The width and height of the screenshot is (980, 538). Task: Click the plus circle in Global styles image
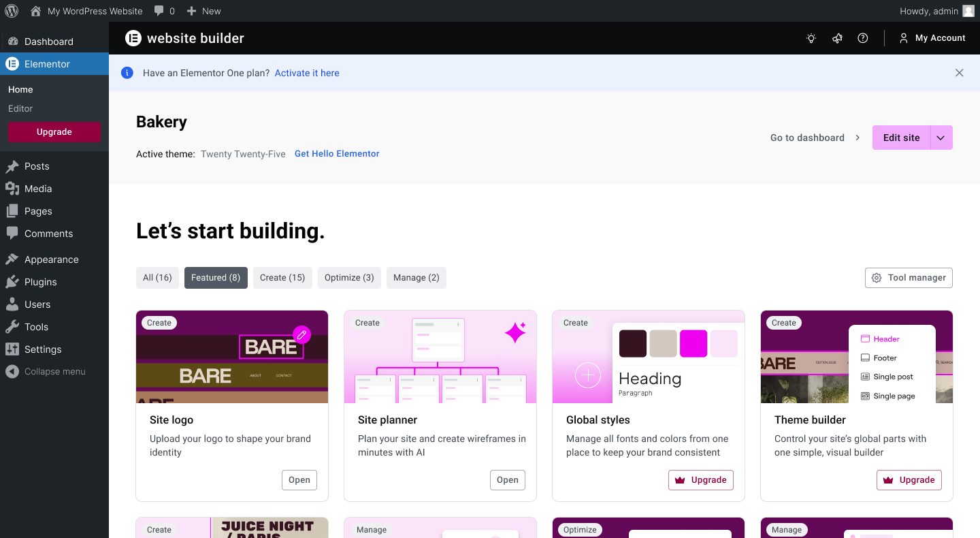pos(588,375)
